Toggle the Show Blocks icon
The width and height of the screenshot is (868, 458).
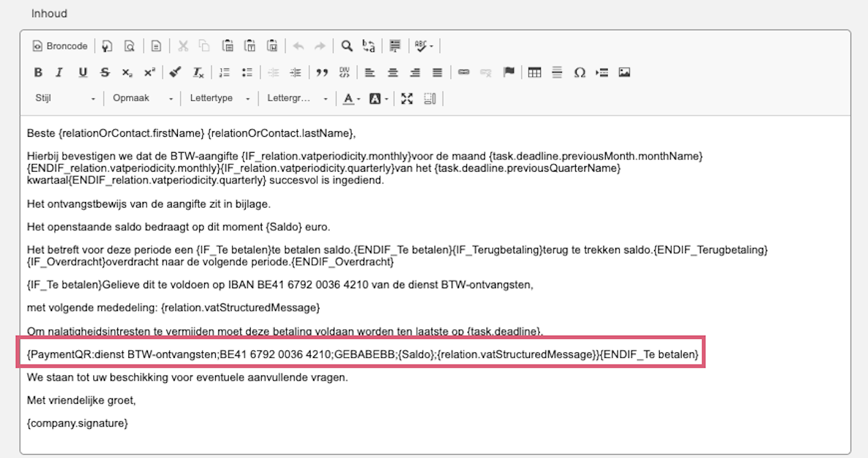[430, 98]
